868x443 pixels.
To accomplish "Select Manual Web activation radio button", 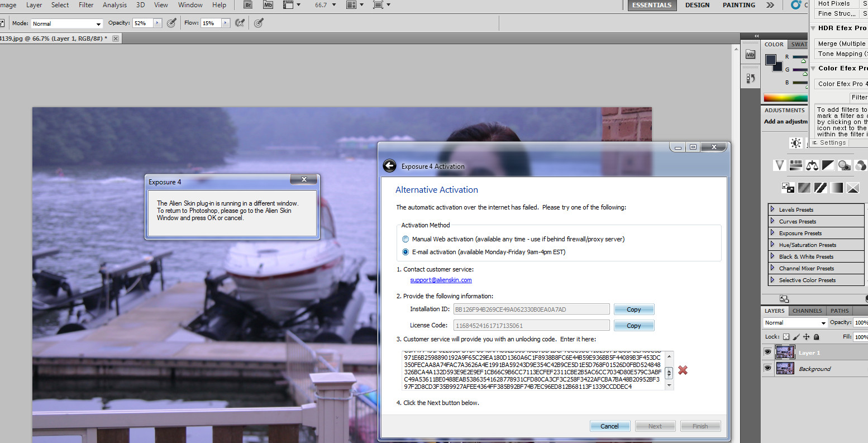I will point(406,239).
